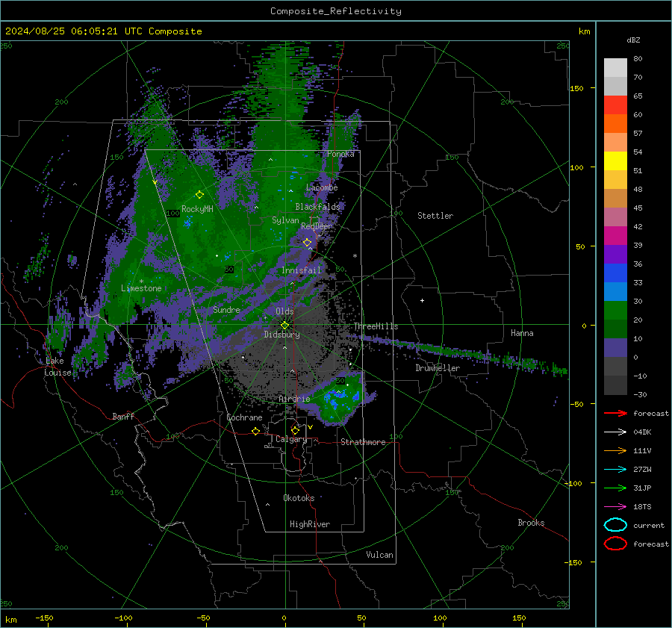The image size is (672, 628).
Task: Click the Banff label
Action: pos(123,416)
